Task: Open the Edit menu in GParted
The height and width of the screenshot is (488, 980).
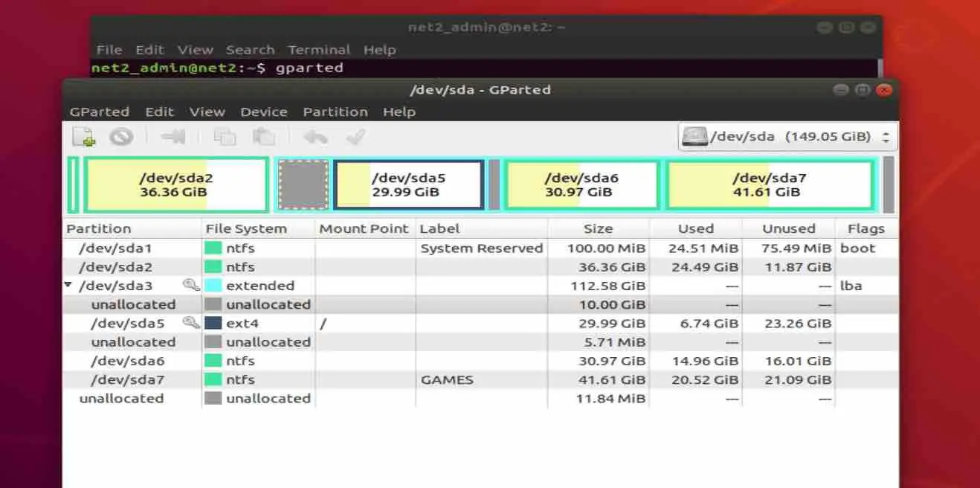Action: (x=159, y=112)
